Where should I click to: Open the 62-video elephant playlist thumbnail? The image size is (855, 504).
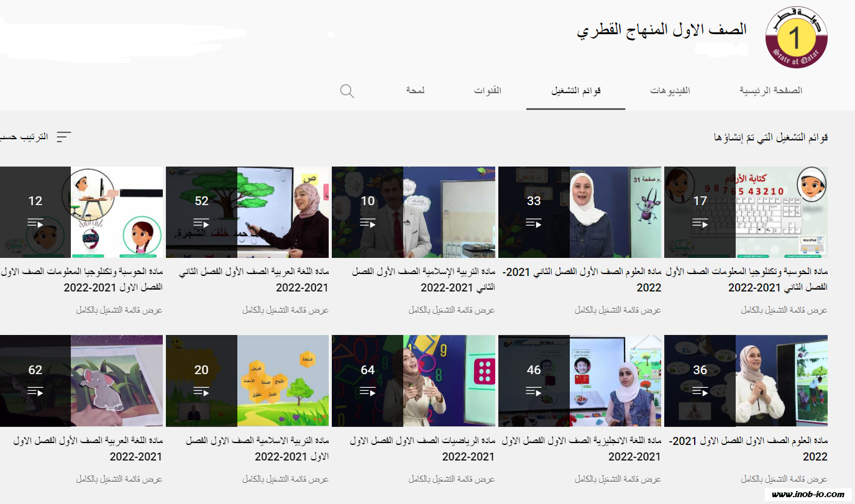click(x=81, y=380)
